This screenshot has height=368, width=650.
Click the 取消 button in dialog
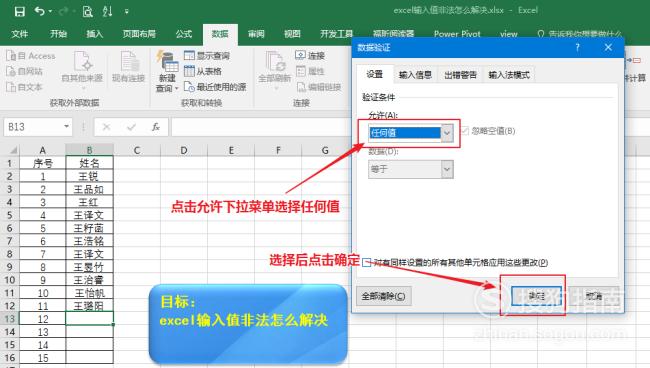click(594, 296)
